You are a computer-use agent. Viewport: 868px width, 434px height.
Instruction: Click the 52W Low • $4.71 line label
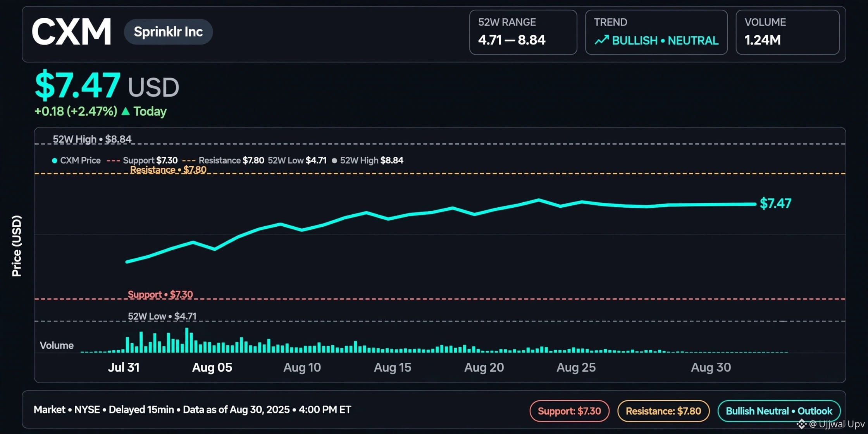162,316
